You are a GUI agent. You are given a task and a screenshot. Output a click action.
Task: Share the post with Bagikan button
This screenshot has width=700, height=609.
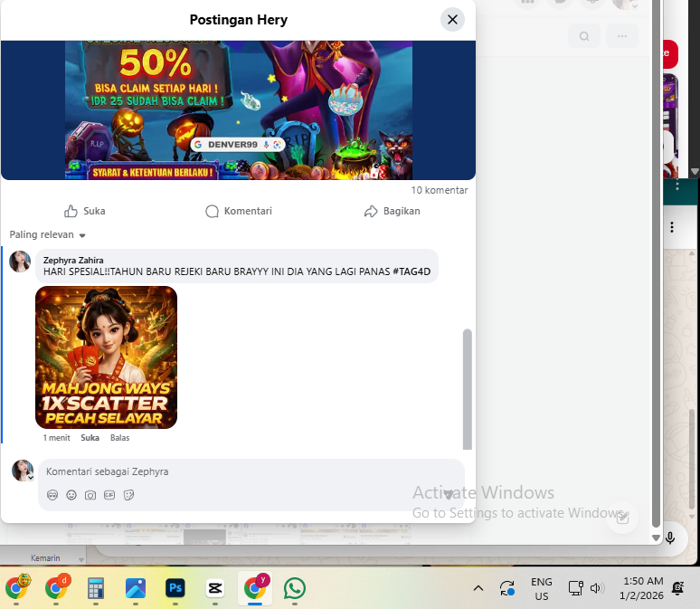tap(392, 211)
